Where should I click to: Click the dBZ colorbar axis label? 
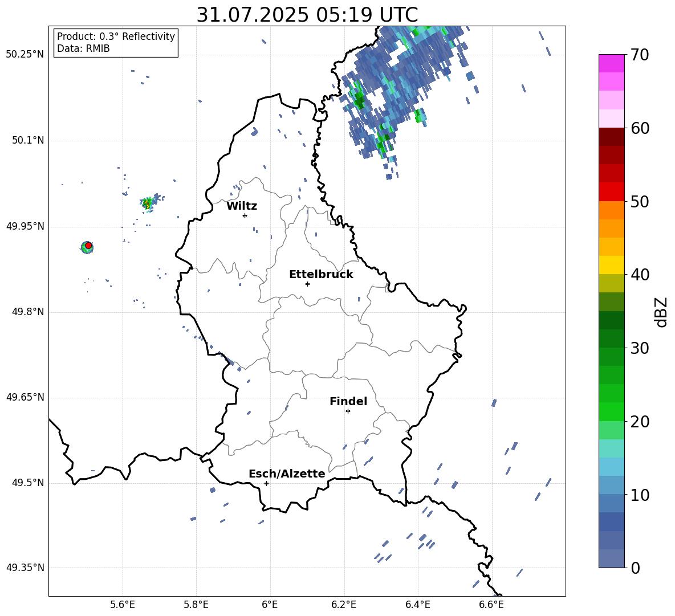pyautogui.click(x=661, y=312)
